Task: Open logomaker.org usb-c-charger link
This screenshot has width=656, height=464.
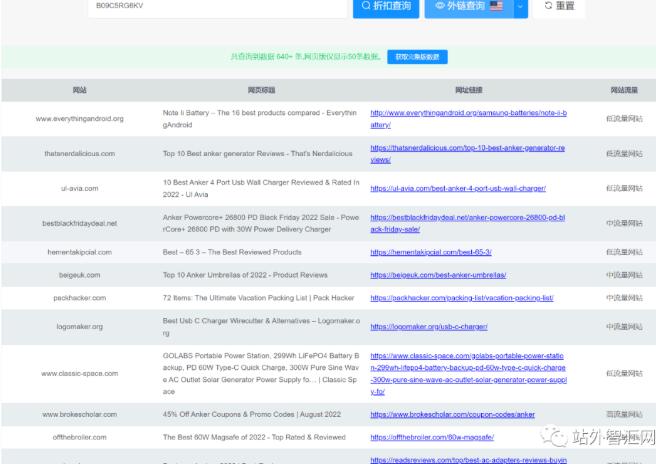Action: [x=428, y=326]
